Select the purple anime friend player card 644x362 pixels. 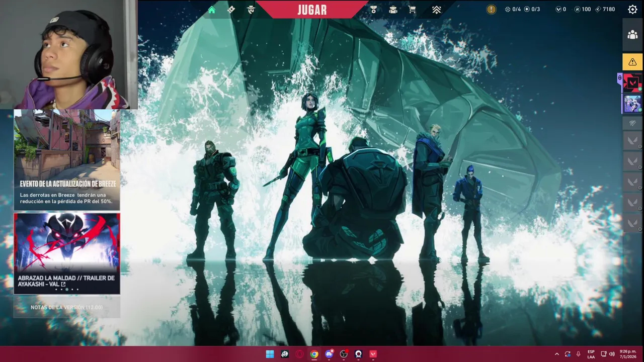632,104
